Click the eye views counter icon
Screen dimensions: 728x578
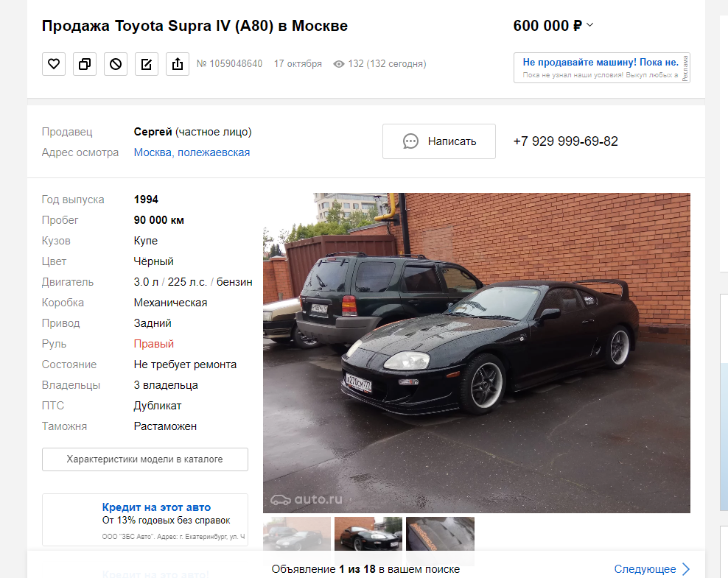pos(339,64)
